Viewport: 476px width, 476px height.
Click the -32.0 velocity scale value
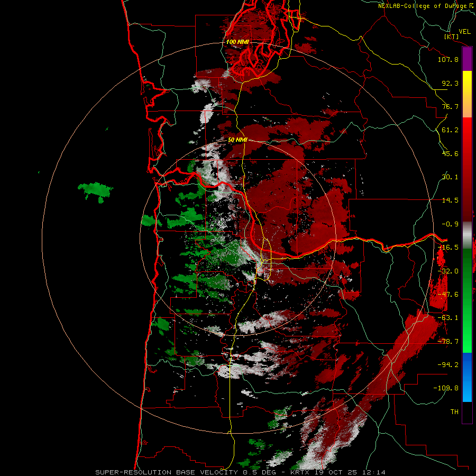tap(448, 271)
